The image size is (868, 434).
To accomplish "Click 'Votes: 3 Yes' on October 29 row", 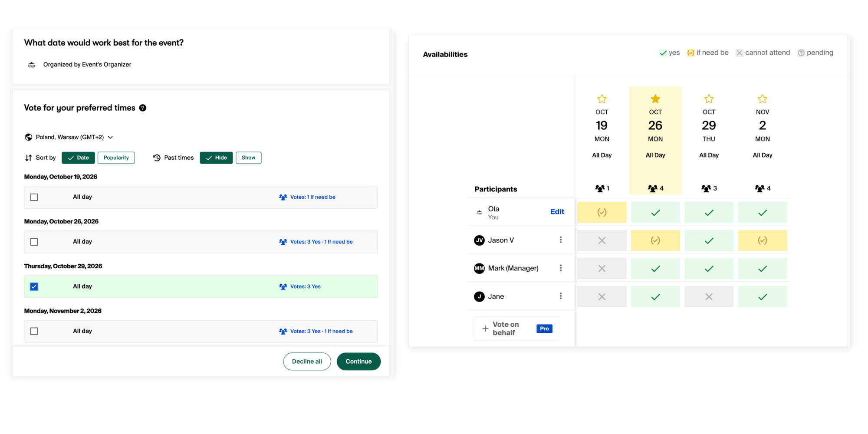I will [305, 287].
